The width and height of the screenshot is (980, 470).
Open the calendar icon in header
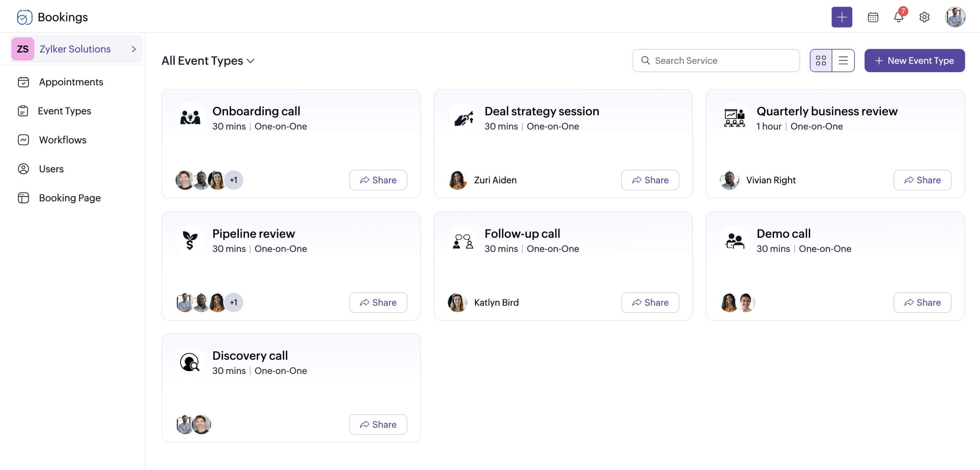pyautogui.click(x=873, y=17)
